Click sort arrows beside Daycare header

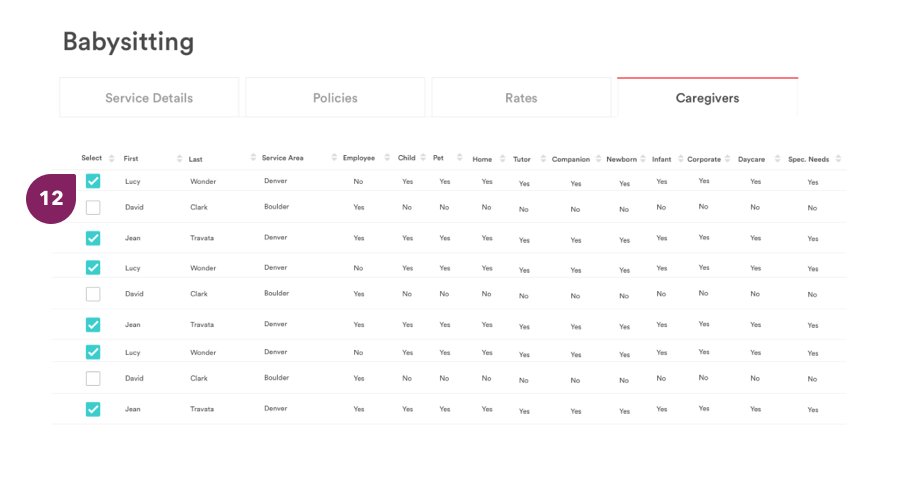(x=777, y=158)
